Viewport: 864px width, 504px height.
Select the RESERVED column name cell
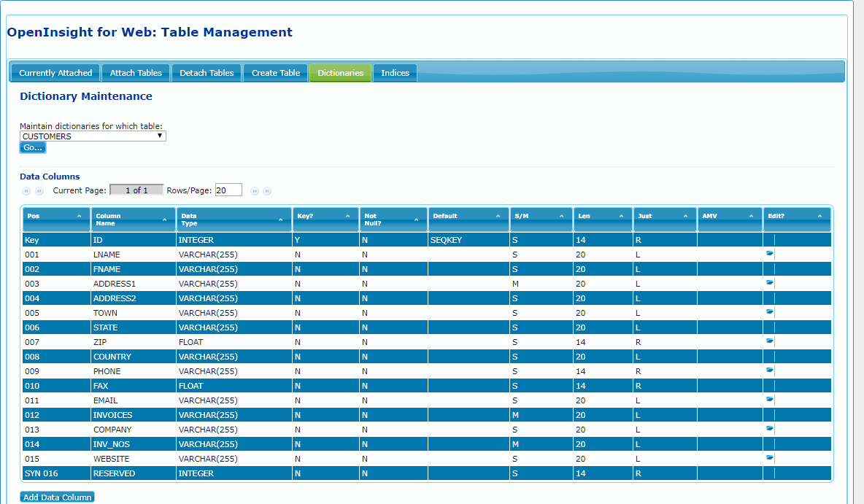(134, 473)
